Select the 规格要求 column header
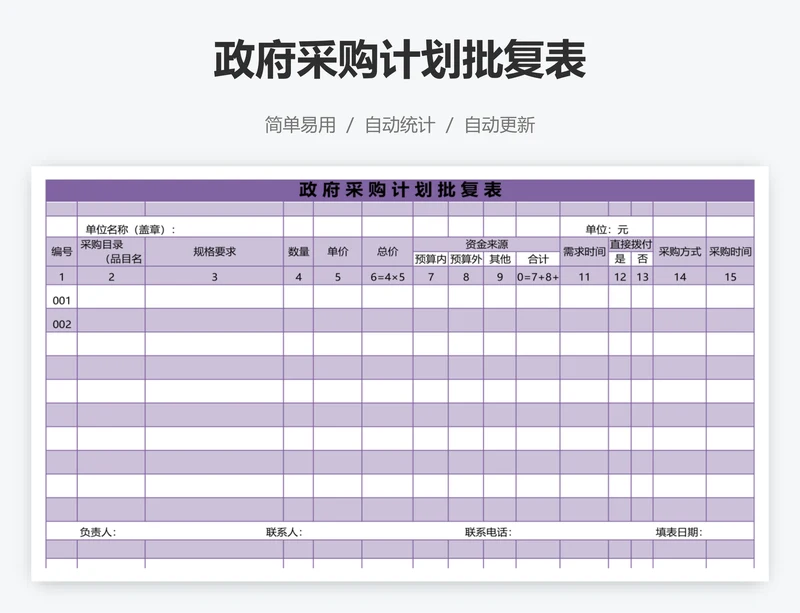The image size is (800, 613). coord(214,252)
